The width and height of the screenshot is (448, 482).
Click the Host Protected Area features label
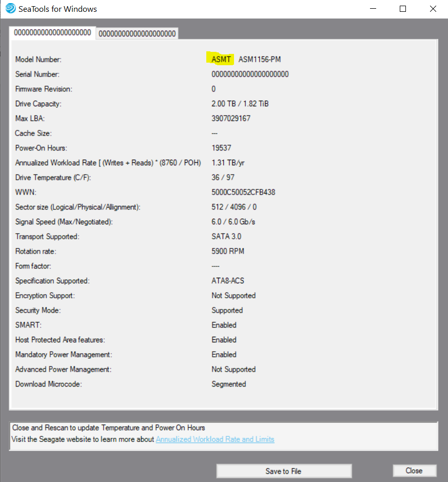(60, 340)
